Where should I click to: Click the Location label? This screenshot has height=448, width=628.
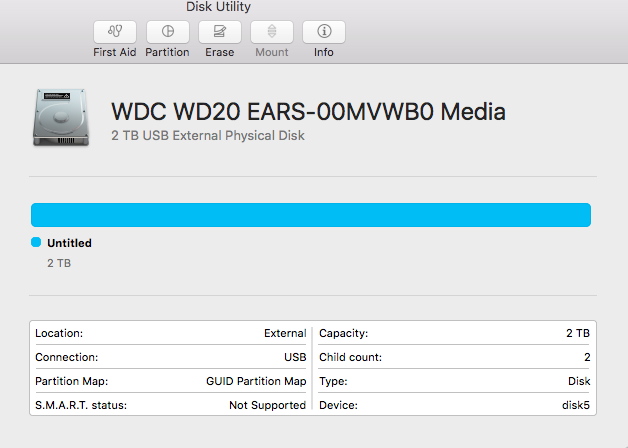(59, 333)
